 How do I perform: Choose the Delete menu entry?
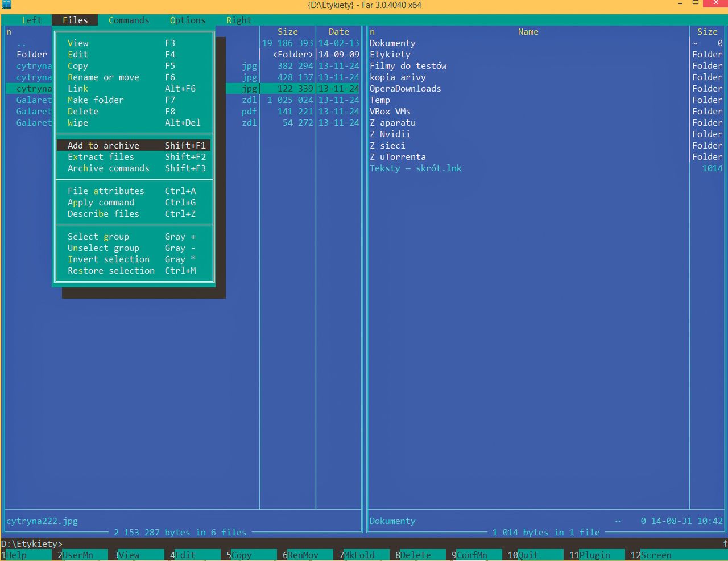click(134, 111)
